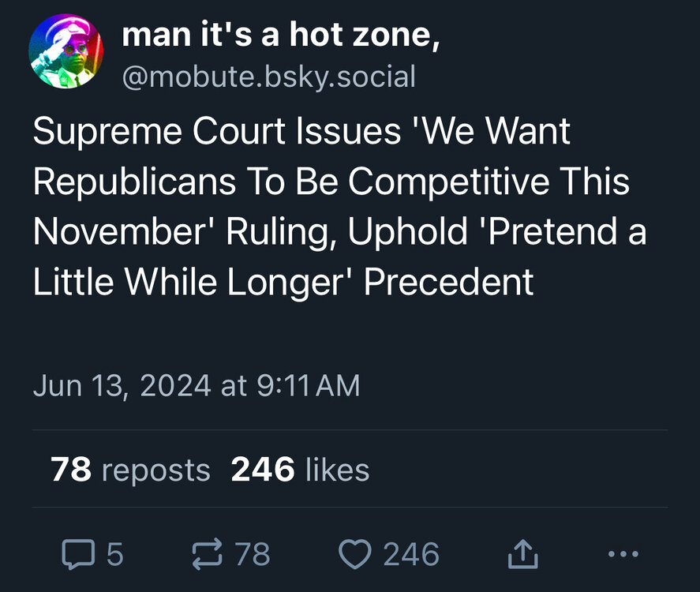Open the "78 reposts" list link
Viewport: 700px width, 592px height.
[x=130, y=470]
